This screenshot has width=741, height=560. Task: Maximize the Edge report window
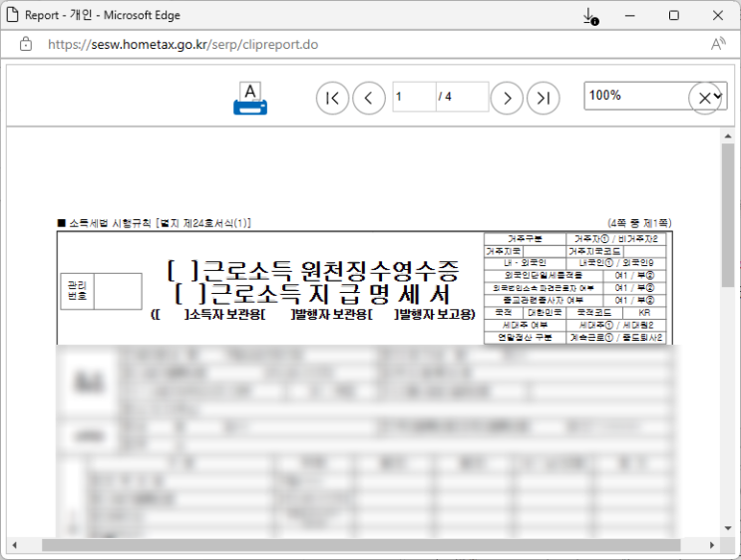click(674, 16)
